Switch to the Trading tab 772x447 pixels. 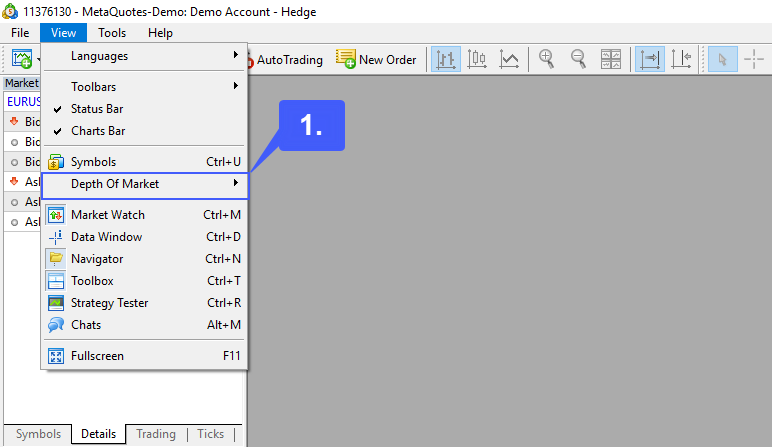coord(156,434)
